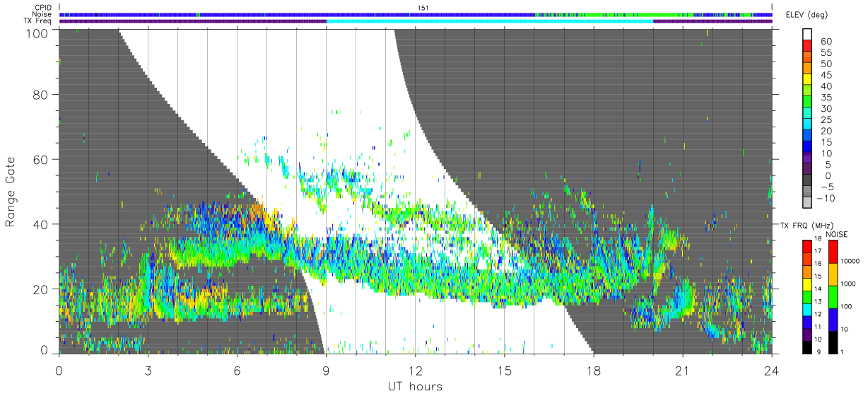Click x-axis tick label '3'

(148, 370)
